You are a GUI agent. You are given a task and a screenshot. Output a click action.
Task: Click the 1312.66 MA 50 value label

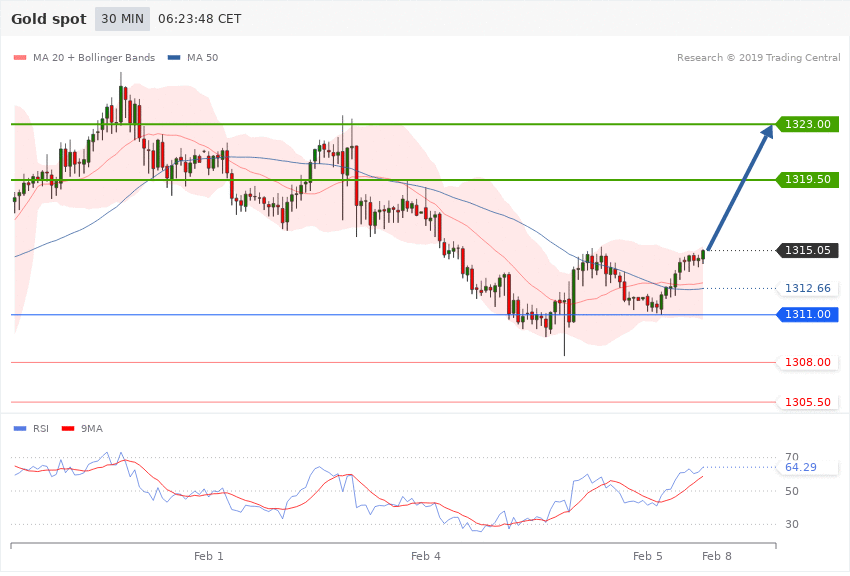tap(808, 288)
